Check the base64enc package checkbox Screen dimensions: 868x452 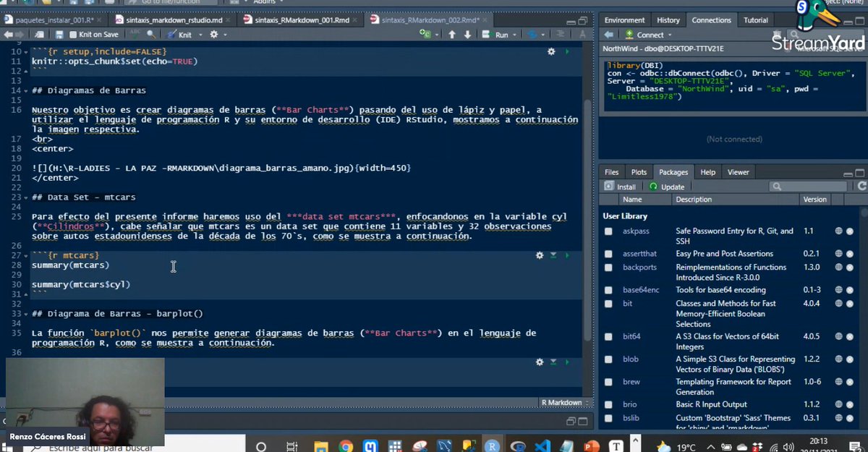click(609, 290)
